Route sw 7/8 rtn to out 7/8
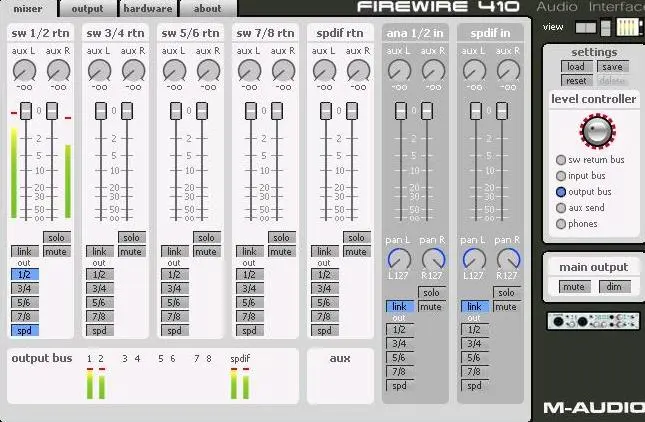645x422 pixels. [x=250, y=316]
